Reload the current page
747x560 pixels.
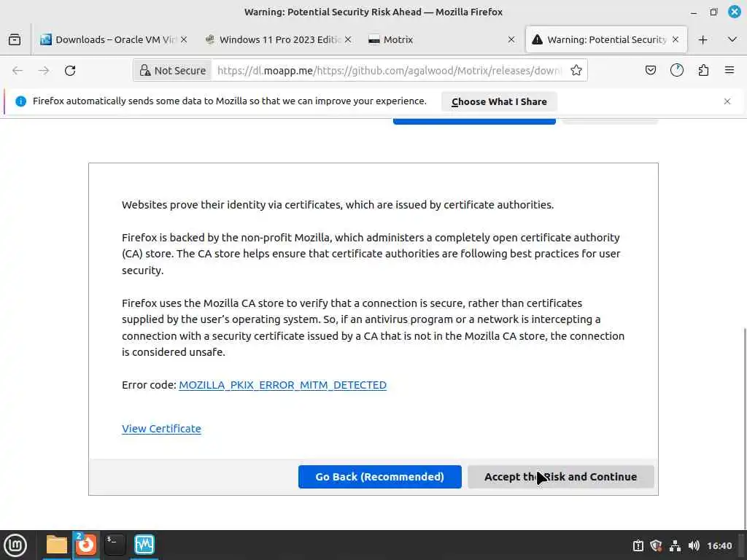(70, 71)
